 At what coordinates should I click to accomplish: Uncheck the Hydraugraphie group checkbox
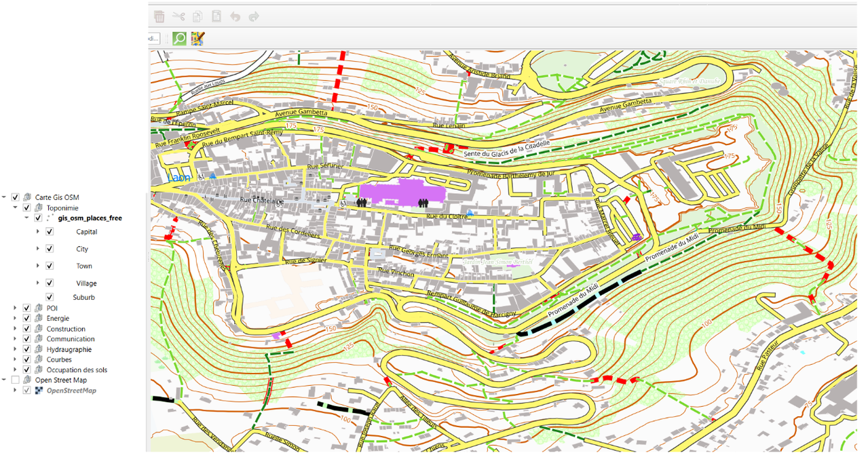coord(26,349)
